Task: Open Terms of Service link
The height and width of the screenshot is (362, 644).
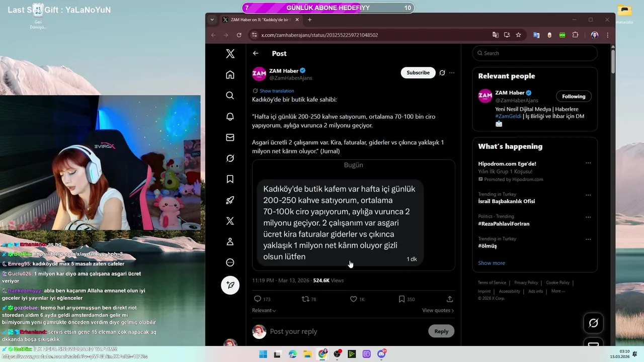Action: pyautogui.click(x=492, y=283)
